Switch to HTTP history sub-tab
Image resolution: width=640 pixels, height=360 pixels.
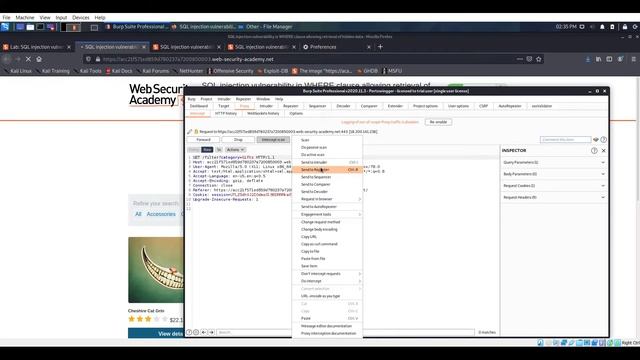[x=226, y=113]
